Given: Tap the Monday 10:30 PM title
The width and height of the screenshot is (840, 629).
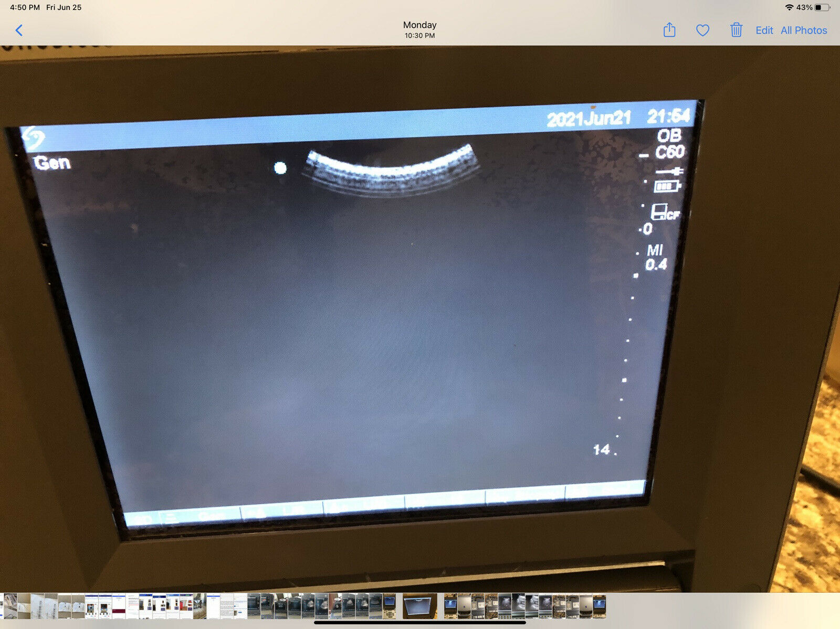Looking at the screenshot, I should (x=419, y=30).
